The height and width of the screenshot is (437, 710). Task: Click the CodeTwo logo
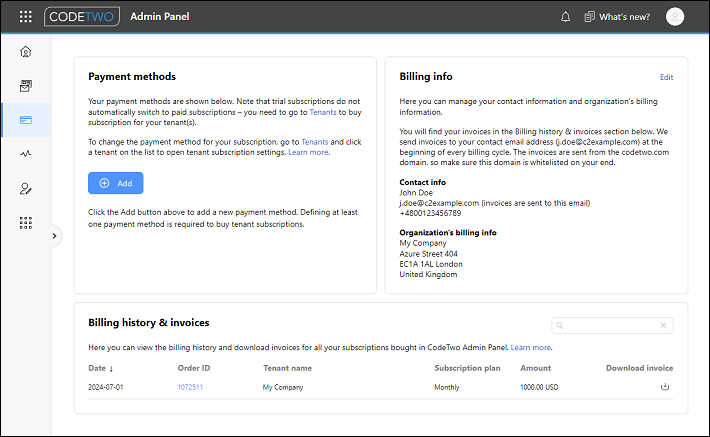[82, 17]
